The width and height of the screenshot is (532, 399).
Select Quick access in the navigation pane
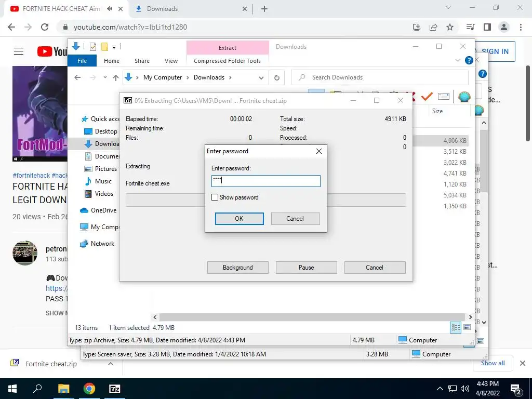(101, 119)
